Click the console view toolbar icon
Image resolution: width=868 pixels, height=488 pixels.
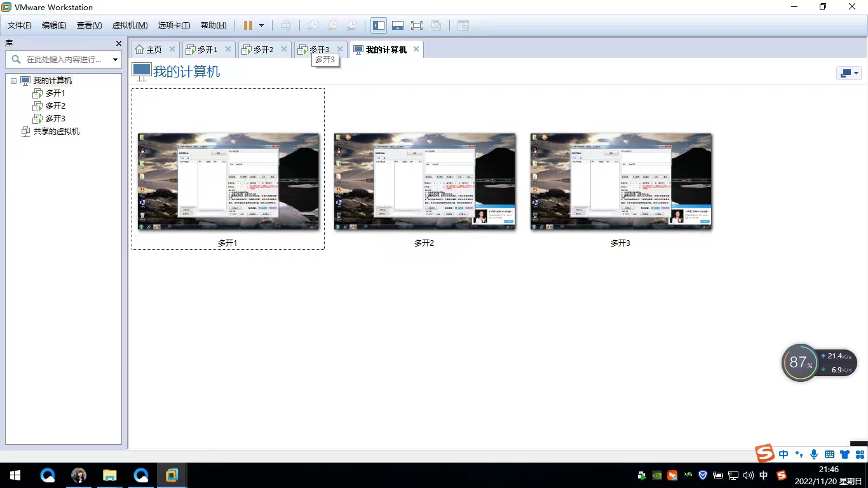point(463,25)
